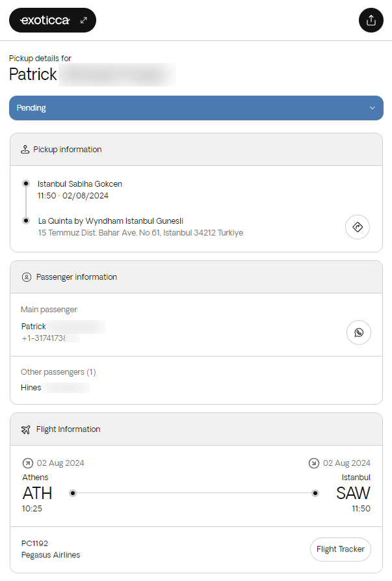Viewport: 392px width, 581px height.
Task: Click the Passenger information header
Action: [x=77, y=277]
